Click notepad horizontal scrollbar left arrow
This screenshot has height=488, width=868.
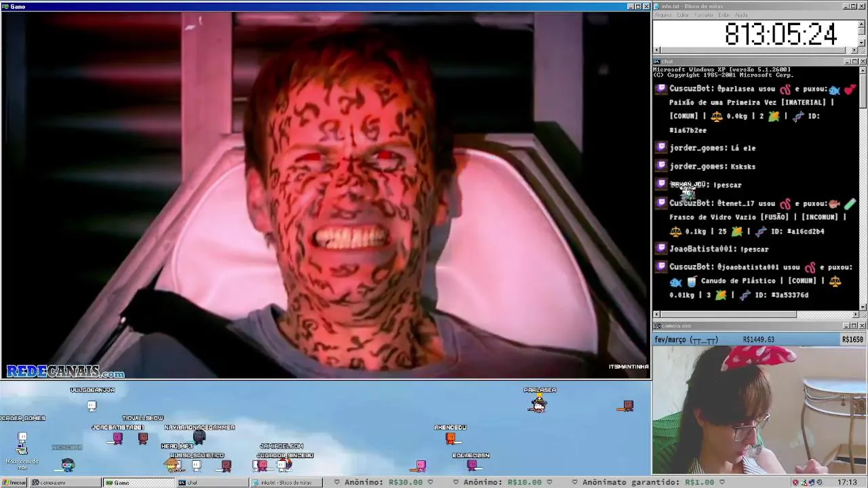656,50
